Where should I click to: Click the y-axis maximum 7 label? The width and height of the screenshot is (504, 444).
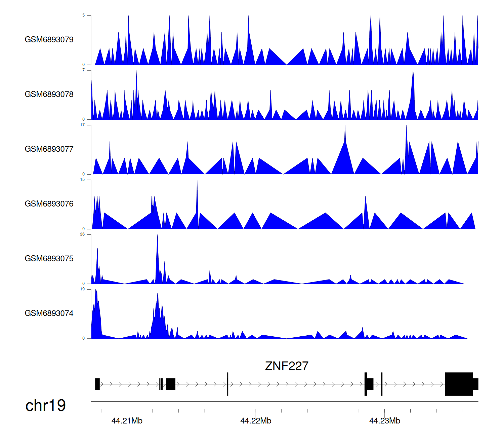pos(83,70)
